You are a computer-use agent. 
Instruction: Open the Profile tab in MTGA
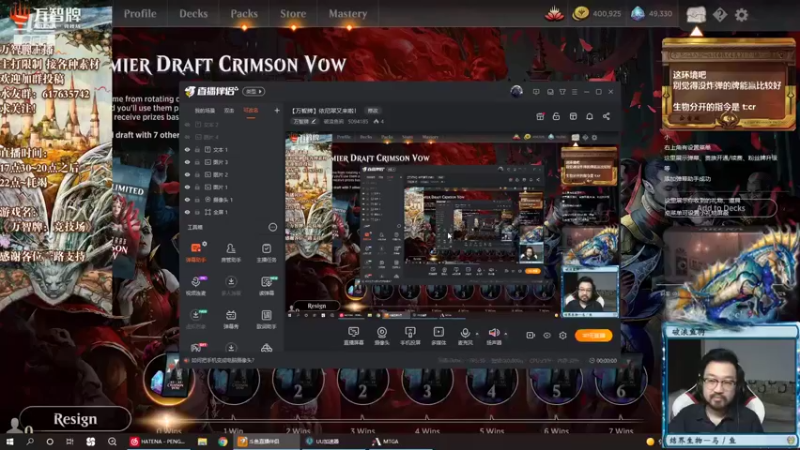140,14
